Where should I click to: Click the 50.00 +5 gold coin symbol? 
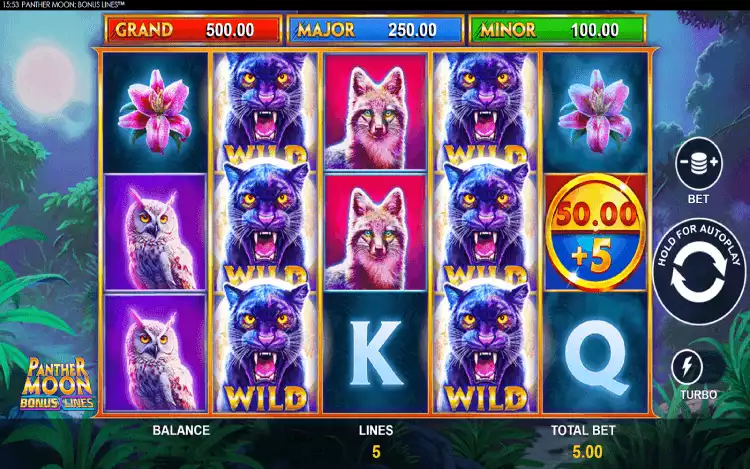[x=596, y=232]
